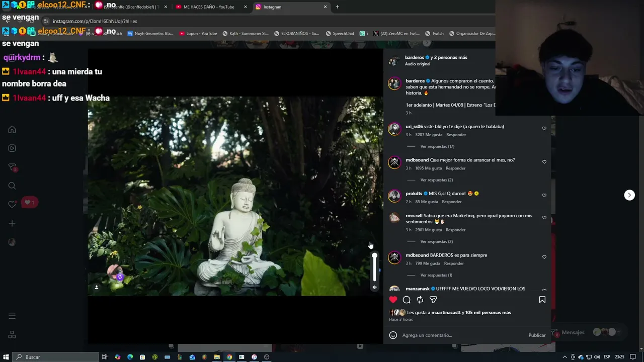Open maartinacastt's profile from likes line

click(446, 313)
